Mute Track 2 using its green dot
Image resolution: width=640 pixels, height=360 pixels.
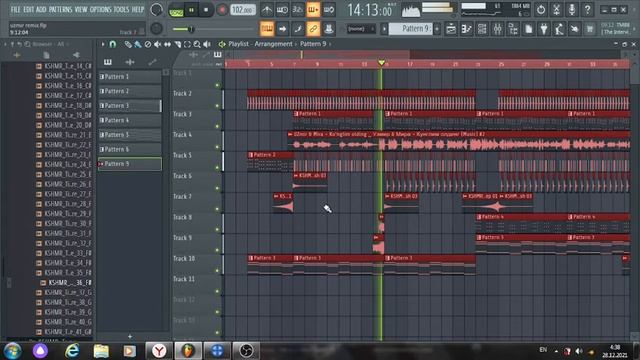click(218, 106)
